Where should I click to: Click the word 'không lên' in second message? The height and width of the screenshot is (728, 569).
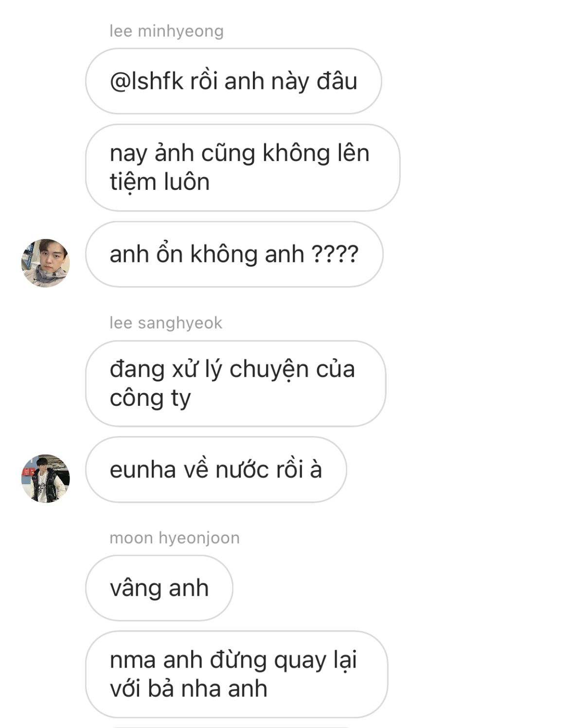coord(316,153)
